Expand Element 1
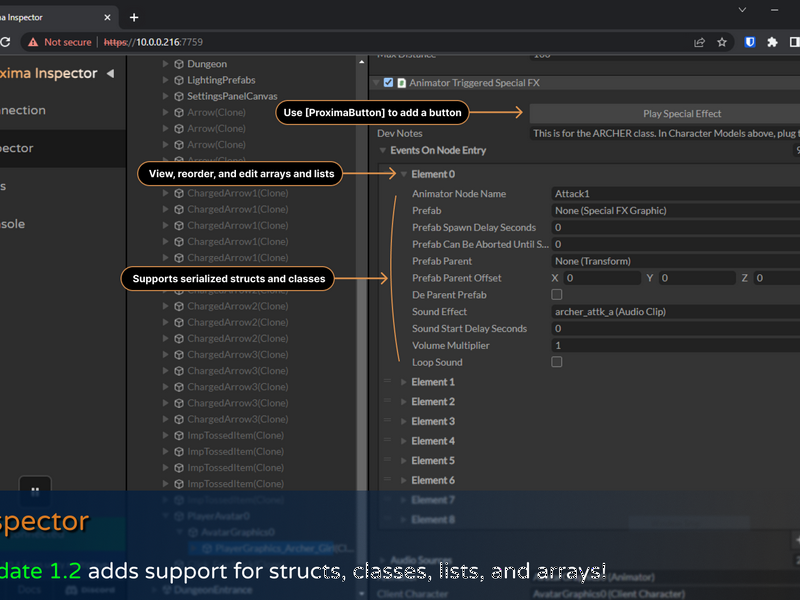 (x=404, y=382)
